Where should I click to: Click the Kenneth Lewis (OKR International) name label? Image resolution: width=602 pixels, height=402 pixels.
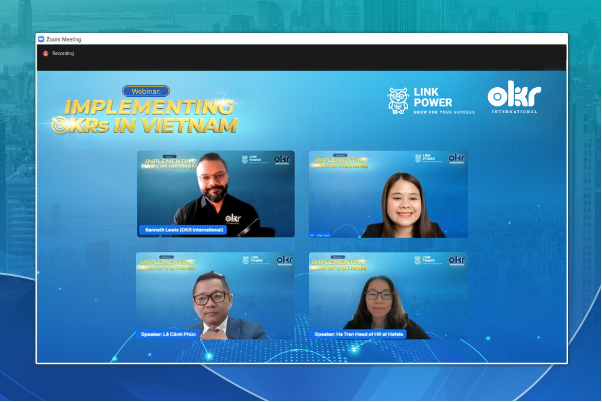coord(183,230)
